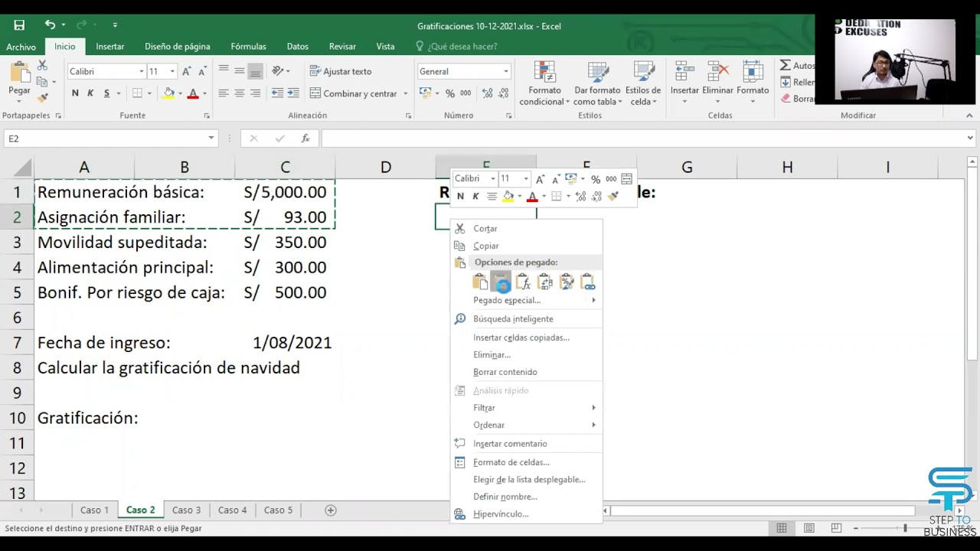Screen dimensions: 980x551
Task: Click the ribbon Cut scissors icon
Action: click(42, 67)
